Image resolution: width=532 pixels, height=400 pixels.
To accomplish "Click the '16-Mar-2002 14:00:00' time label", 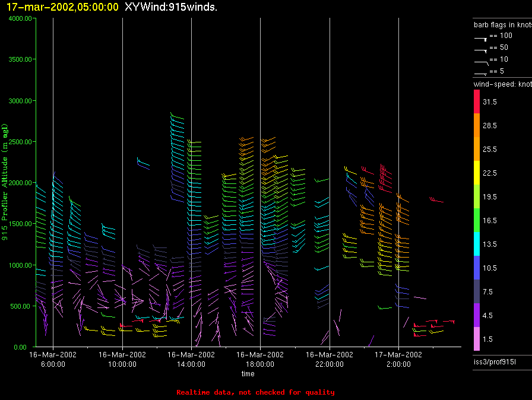I will tap(191, 359).
